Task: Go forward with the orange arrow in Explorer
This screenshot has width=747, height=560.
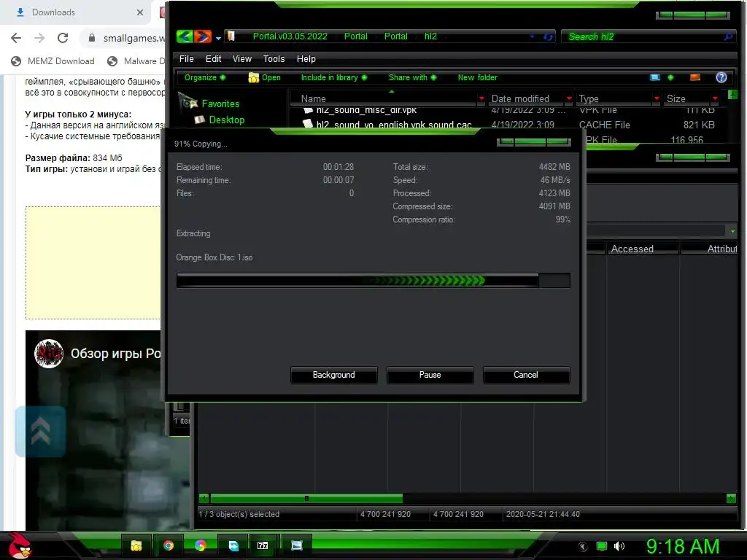Action: click(203, 36)
